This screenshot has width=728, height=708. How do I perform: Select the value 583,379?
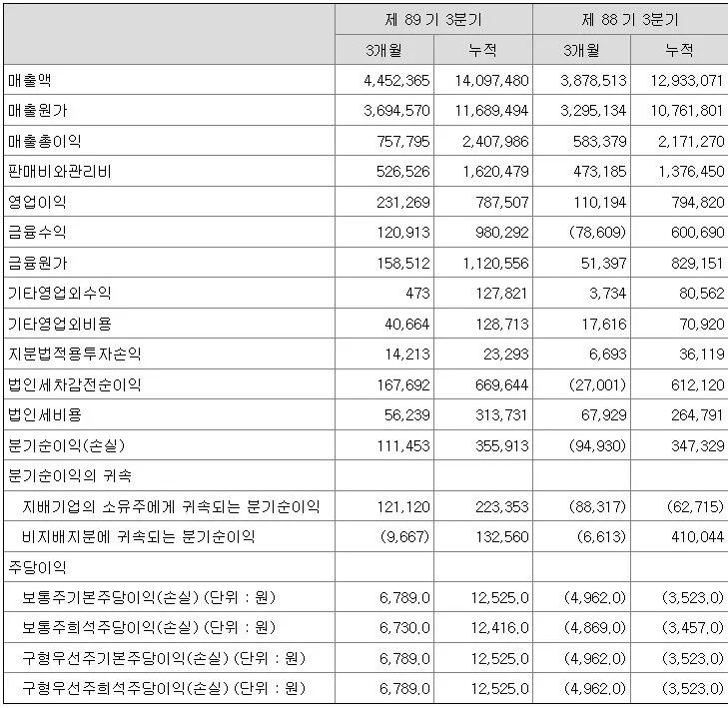(600, 141)
